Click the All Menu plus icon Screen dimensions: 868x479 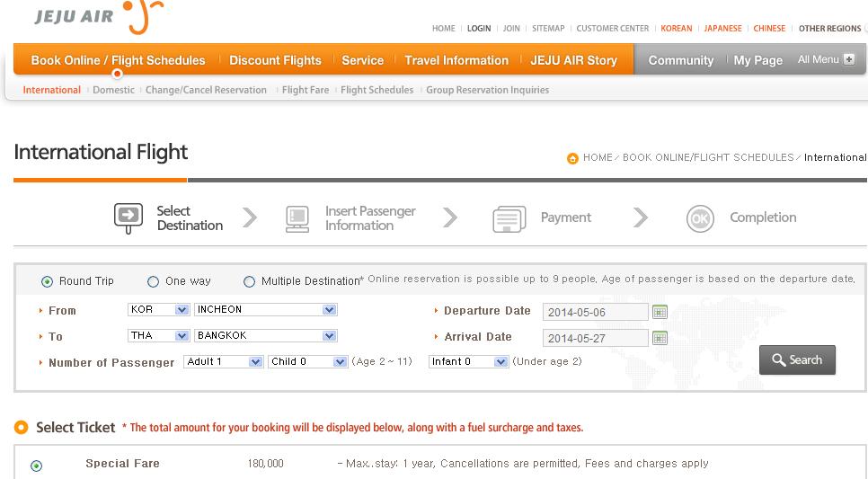point(849,59)
